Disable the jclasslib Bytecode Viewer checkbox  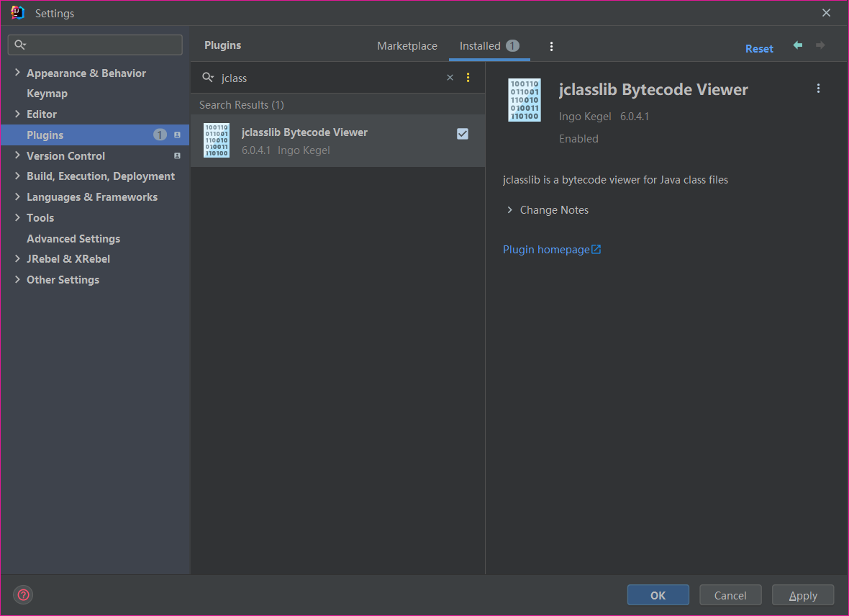tap(463, 134)
